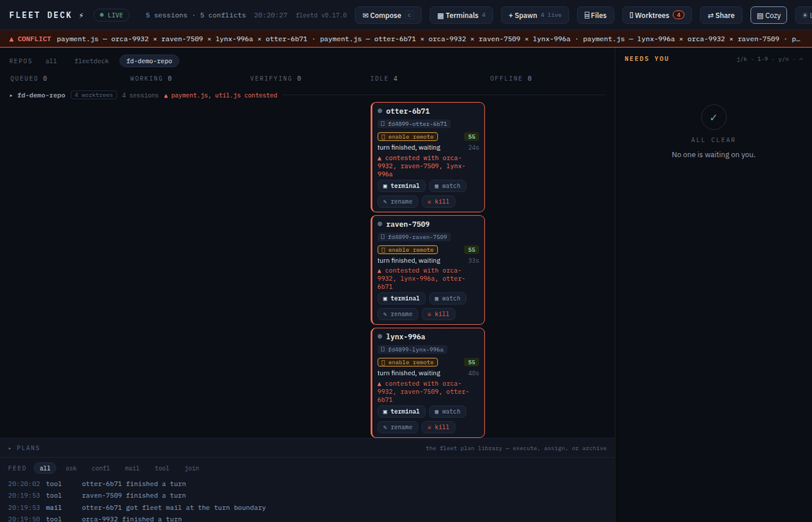Image resolution: width=812 pixels, height=522 pixels.
Task: Open terminal for otter-6b71
Action: (x=401, y=186)
